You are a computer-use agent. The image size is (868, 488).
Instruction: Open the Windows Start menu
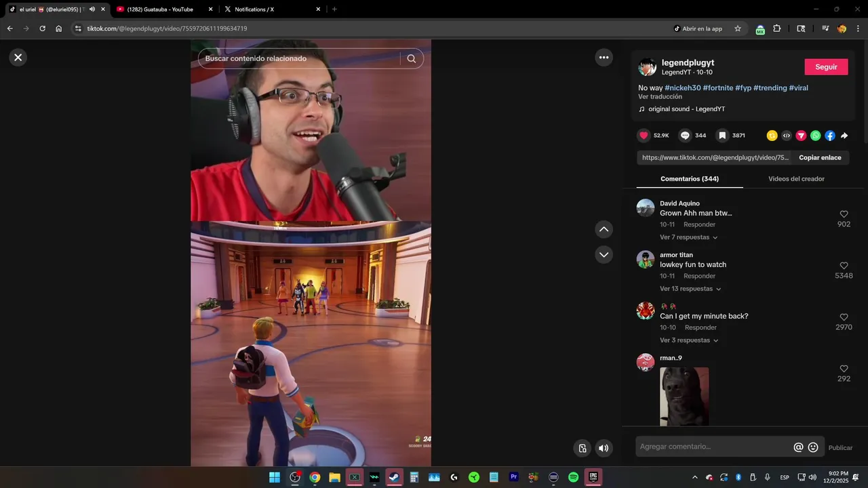click(275, 477)
